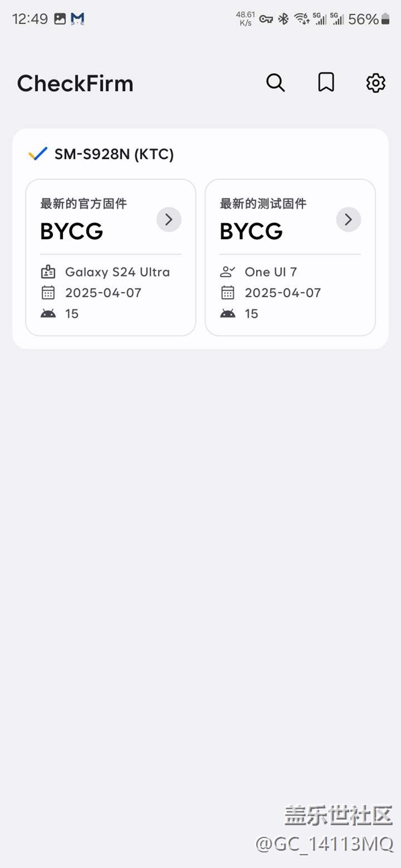
Task: Tap the CheckFirm app title
Action: [75, 83]
